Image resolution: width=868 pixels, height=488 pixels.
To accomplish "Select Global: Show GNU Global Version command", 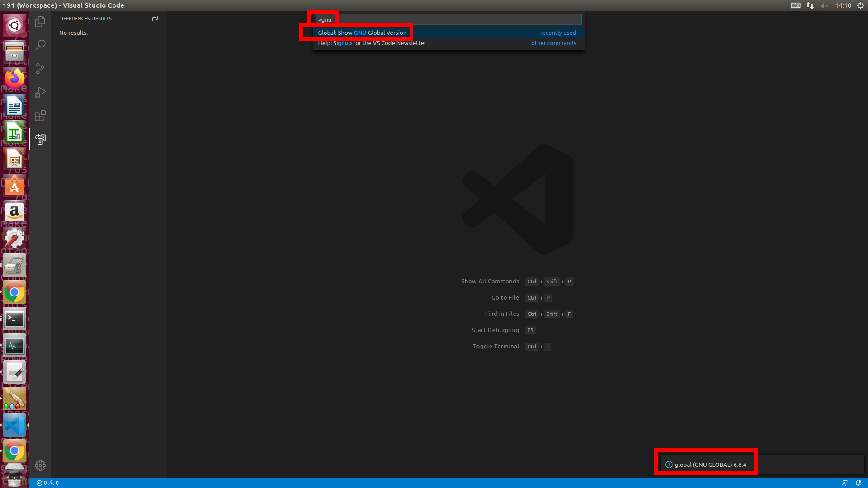I will tap(448, 33).
